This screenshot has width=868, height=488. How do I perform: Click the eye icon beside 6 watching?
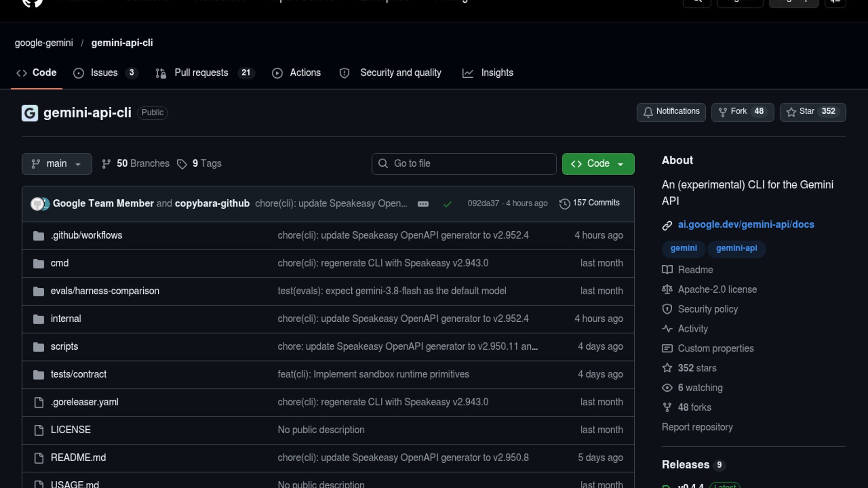(x=667, y=388)
